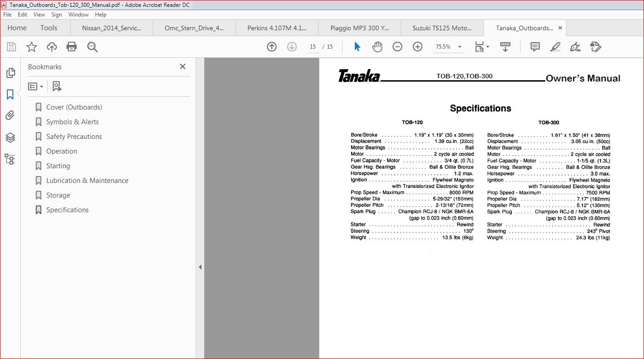Click the '24.3 lbs (11kg)' weight value
The width and height of the screenshot is (644, 359).
coord(594,237)
